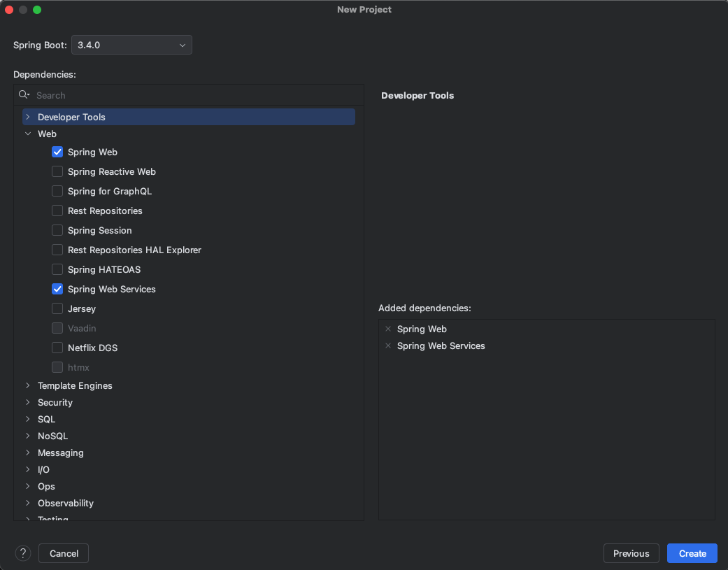Select the Rest Repositories label
Screen dimensions: 728x570
click(x=105, y=211)
